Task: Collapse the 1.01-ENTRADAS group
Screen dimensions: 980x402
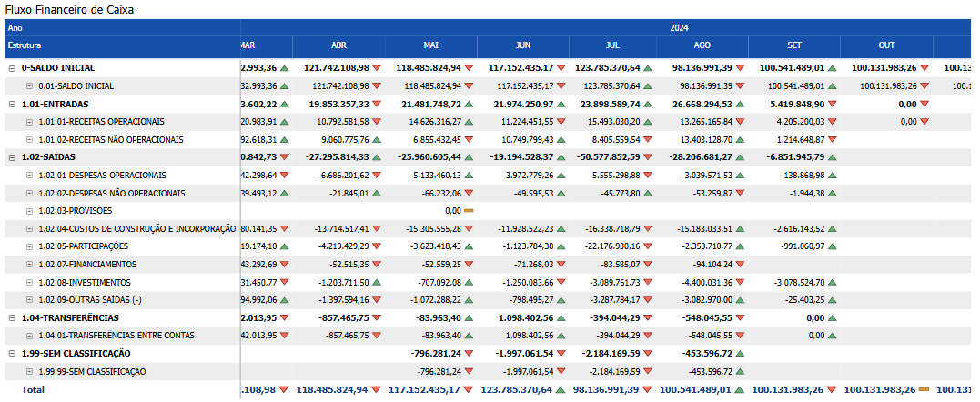Action: (12, 104)
